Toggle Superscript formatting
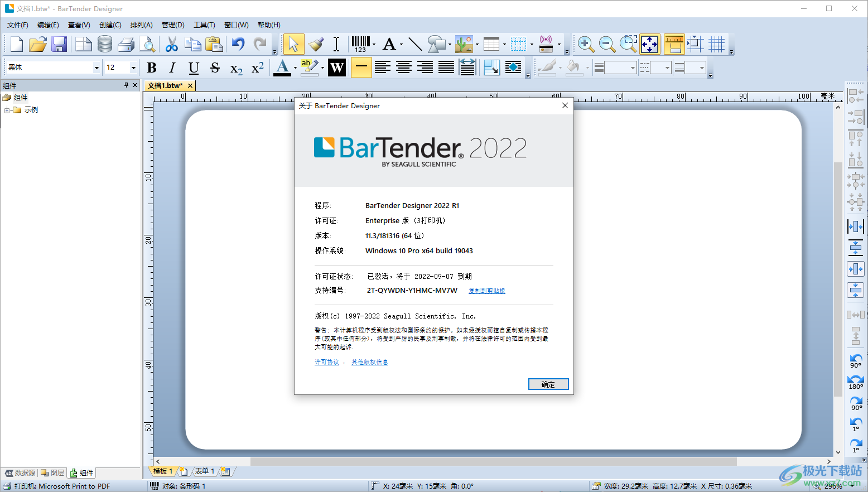Image resolution: width=868 pixels, height=492 pixels. tap(257, 67)
